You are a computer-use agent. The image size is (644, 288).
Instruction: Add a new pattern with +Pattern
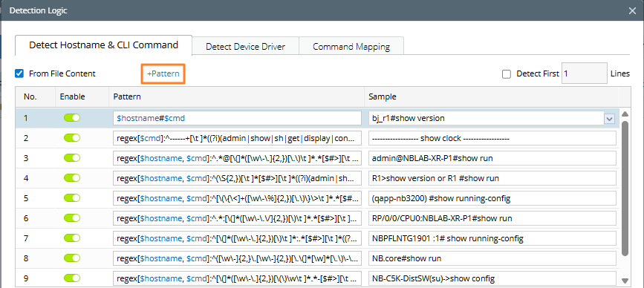point(163,73)
